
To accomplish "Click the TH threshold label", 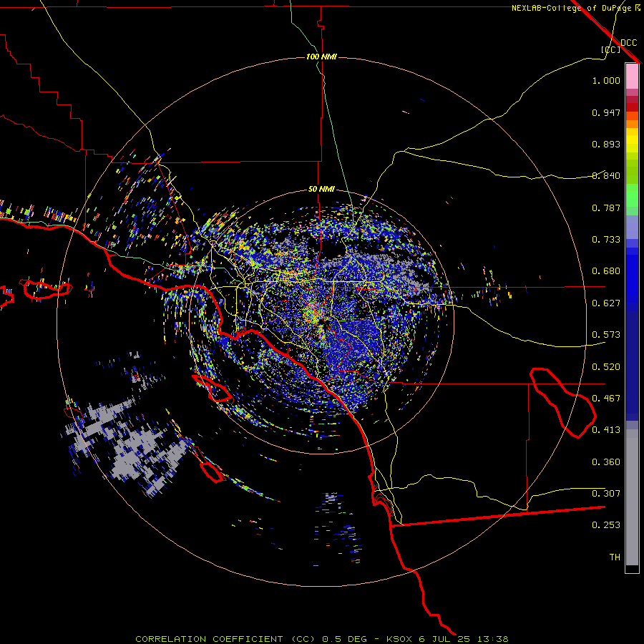I will coord(615,557).
